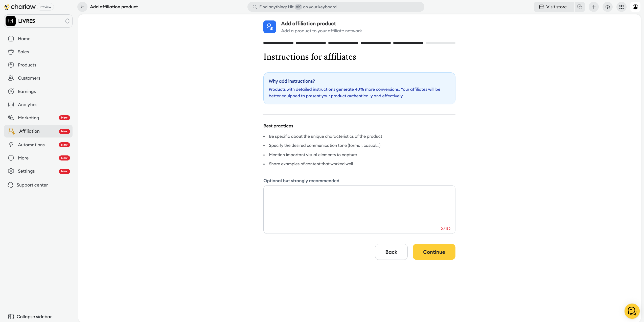This screenshot has height=322, width=644.
Task: Open the user profile avatar
Action: click(x=635, y=7)
